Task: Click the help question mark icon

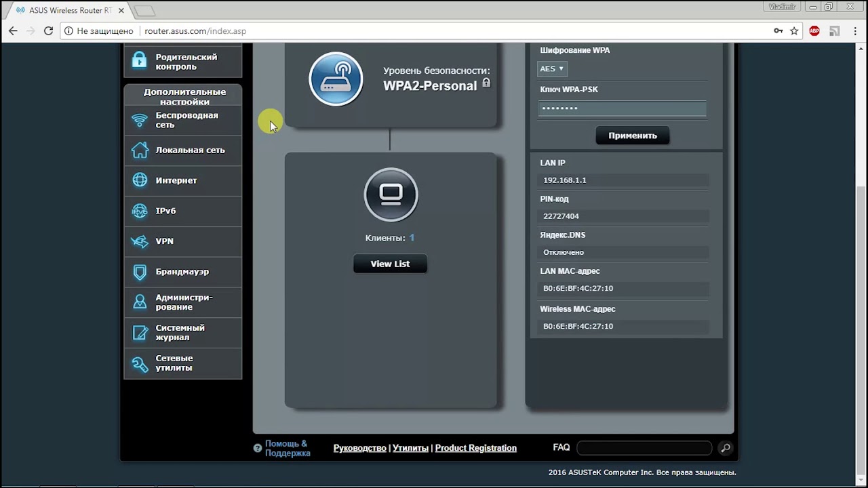Action: [258, 448]
